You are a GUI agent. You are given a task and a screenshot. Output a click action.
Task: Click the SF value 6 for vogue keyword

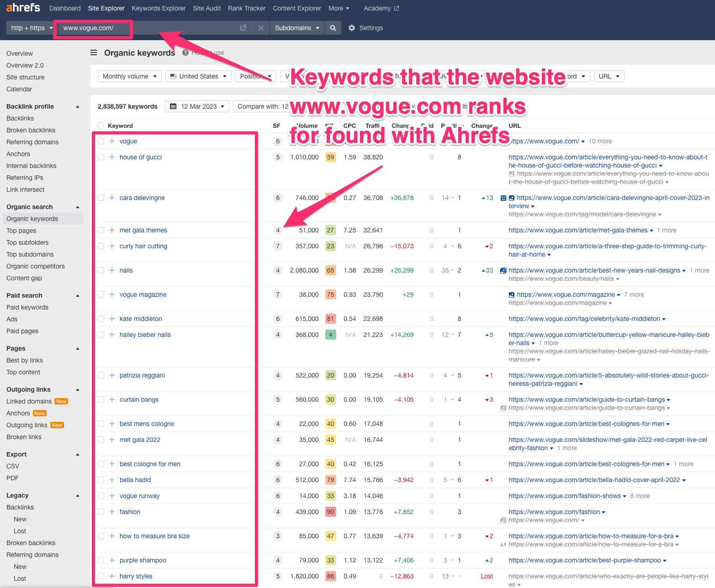(278, 141)
